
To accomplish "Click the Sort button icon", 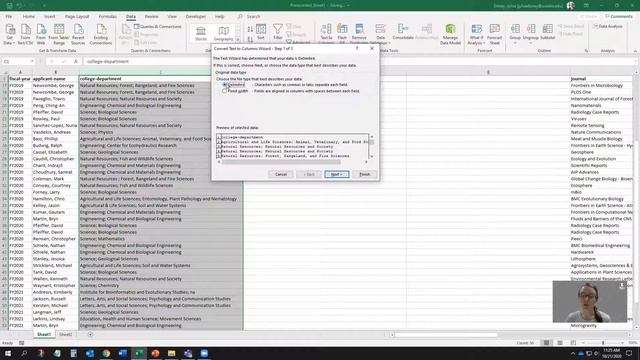I will 261,32.
